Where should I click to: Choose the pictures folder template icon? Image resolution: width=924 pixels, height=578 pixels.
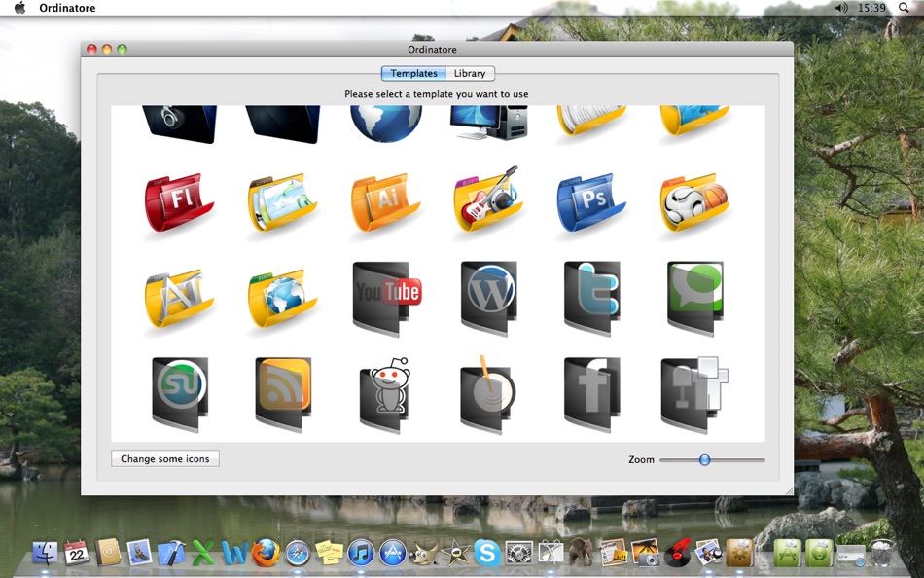[282, 202]
